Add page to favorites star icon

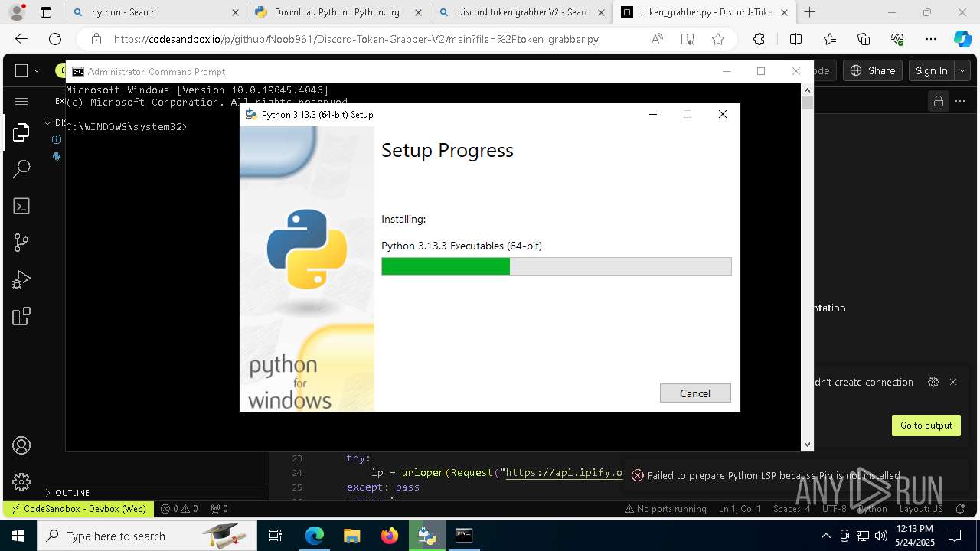pyautogui.click(x=717, y=39)
